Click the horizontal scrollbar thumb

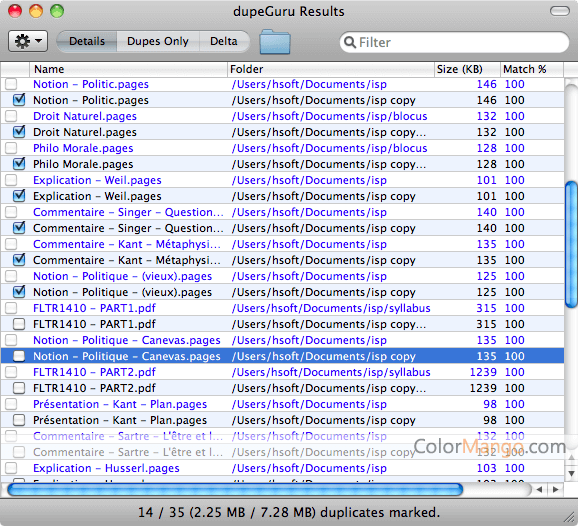[x=235, y=490]
